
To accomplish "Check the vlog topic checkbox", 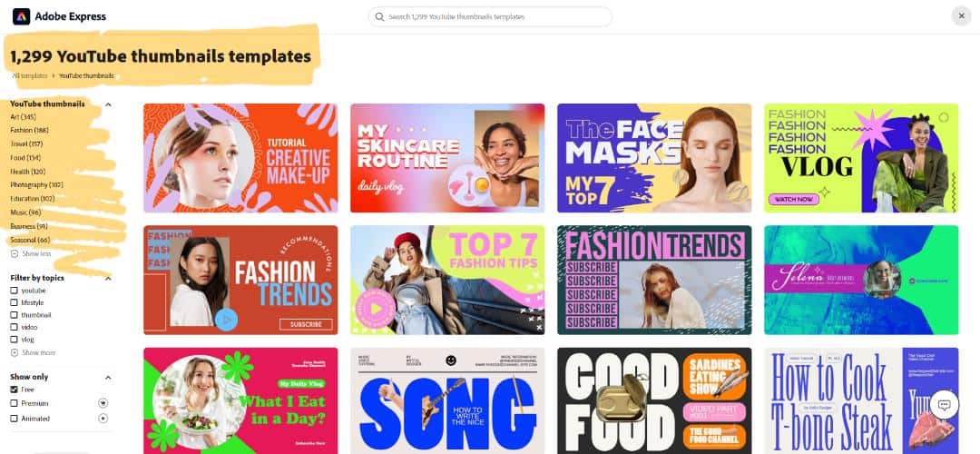I will pos(15,340).
